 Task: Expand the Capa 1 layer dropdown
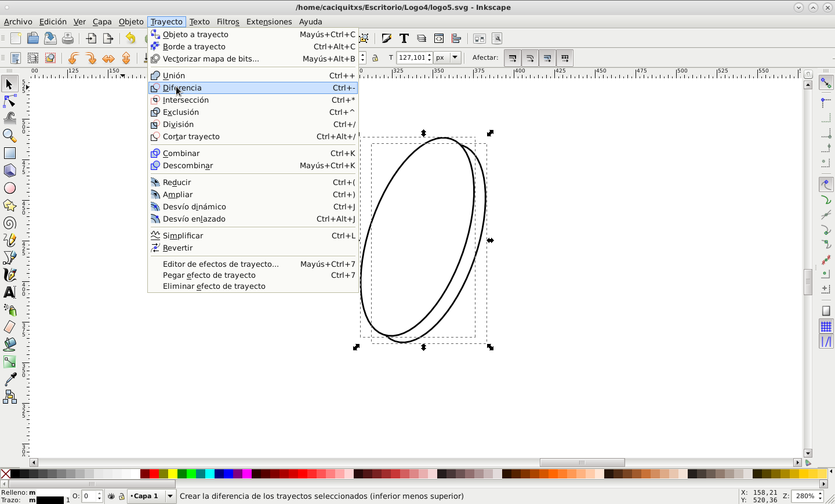[x=170, y=496]
